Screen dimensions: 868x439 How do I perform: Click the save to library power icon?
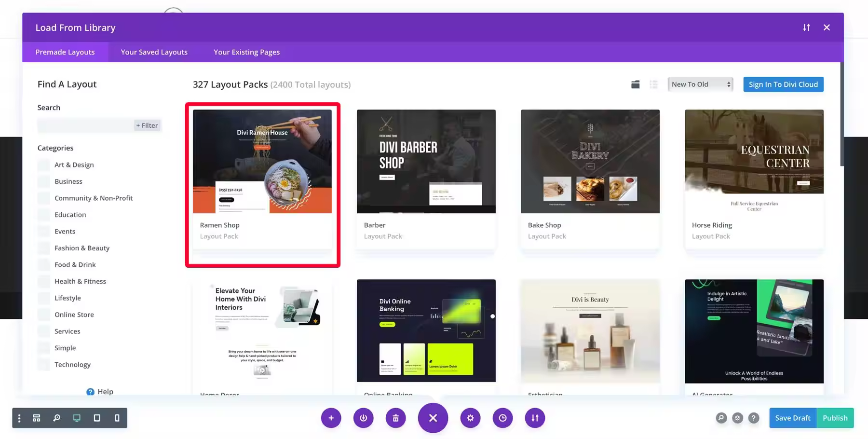(364, 418)
